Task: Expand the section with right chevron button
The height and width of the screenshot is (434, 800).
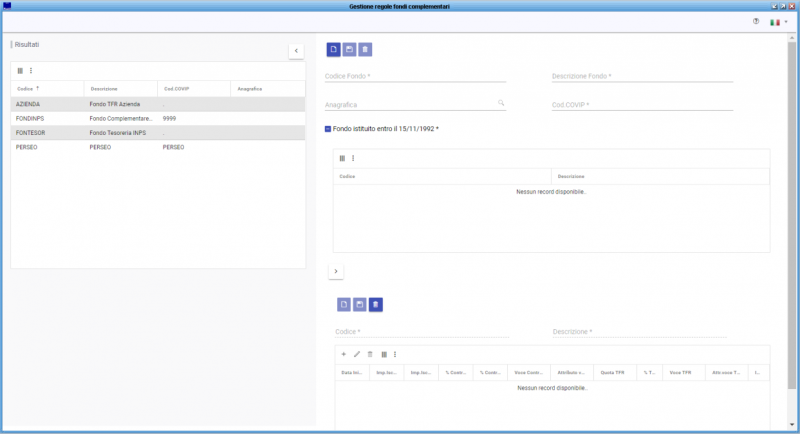Action: point(336,271)
